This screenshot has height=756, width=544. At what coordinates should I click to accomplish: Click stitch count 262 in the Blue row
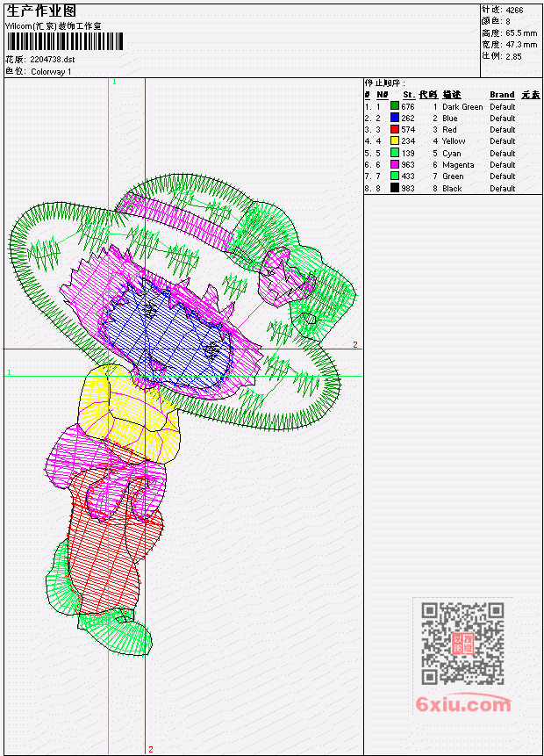coord(408,119)
